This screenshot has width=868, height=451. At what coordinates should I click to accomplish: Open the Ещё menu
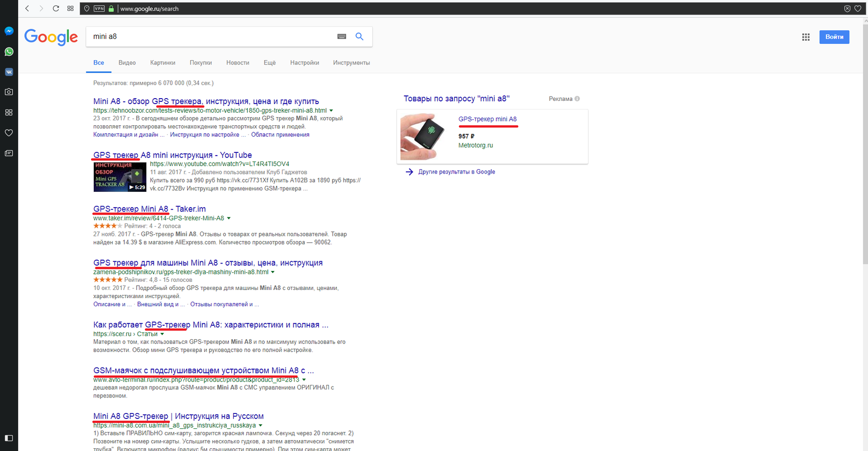[x=270, y=63]
